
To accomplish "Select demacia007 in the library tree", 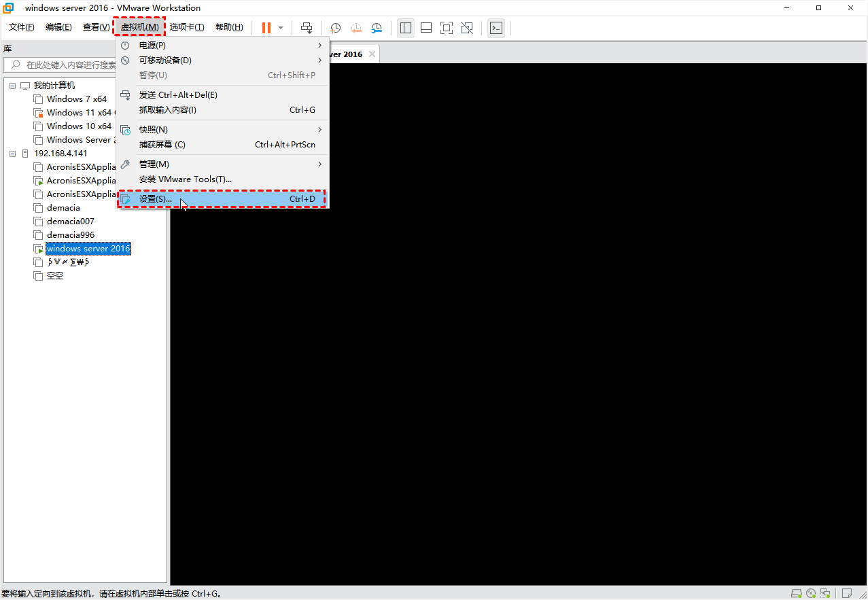I will point(70,222).
